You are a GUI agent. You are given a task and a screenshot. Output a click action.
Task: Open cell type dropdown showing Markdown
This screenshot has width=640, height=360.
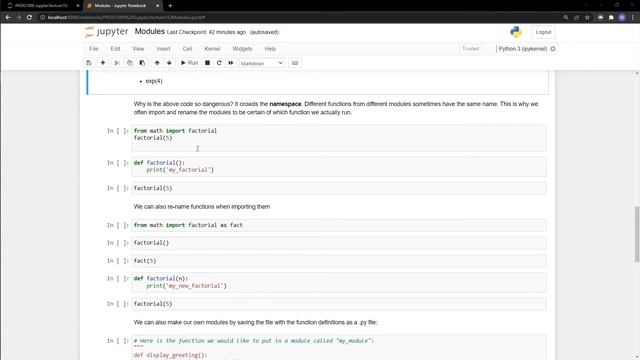262,63
